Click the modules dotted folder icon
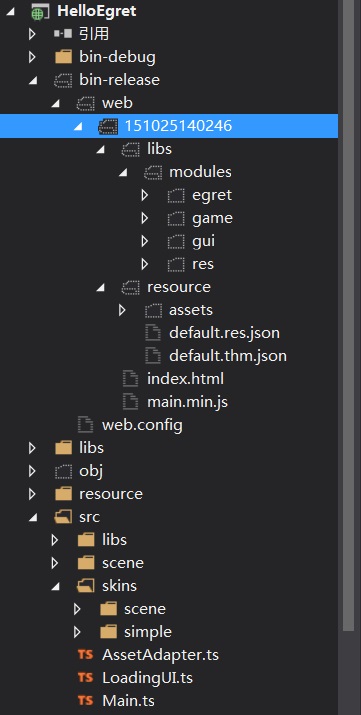 [153, 172]
